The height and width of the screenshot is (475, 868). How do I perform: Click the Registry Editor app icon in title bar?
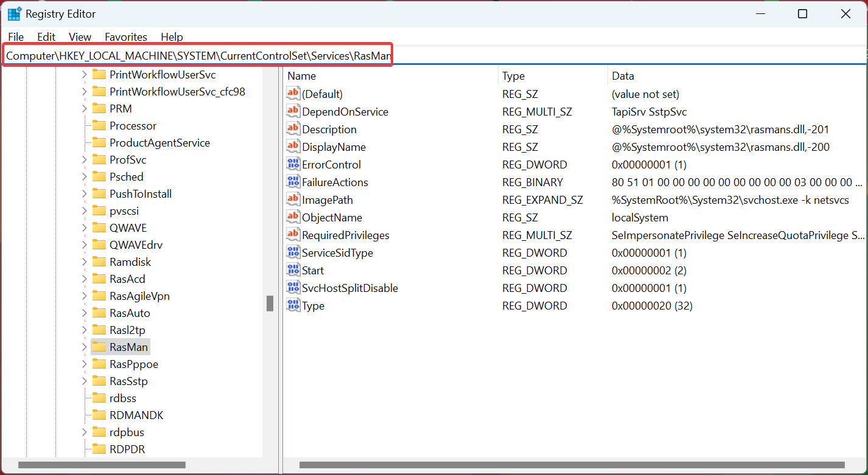point(15,14)
